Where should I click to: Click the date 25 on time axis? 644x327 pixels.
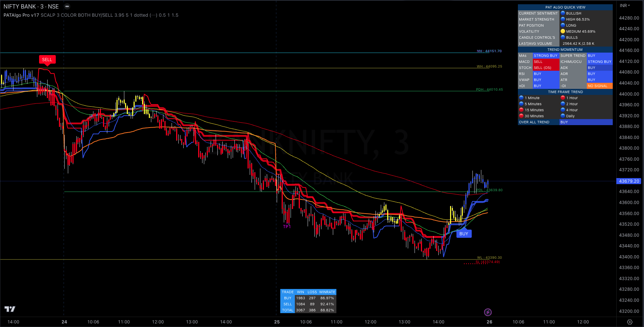[277, 322]
